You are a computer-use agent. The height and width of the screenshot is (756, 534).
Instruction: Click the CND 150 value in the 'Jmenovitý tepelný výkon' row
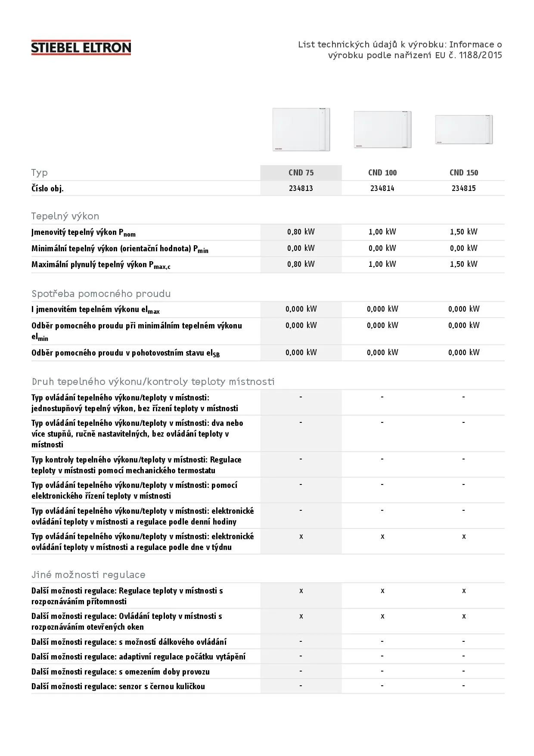464,232
